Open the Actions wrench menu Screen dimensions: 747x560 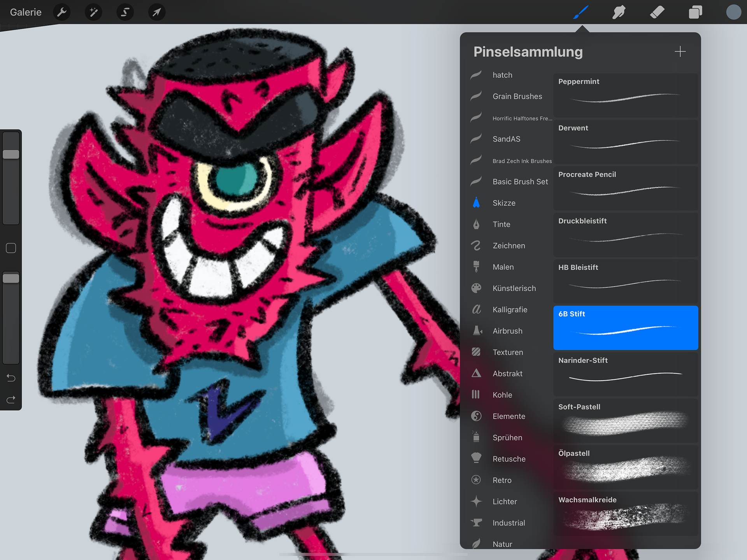click(62, 12)
